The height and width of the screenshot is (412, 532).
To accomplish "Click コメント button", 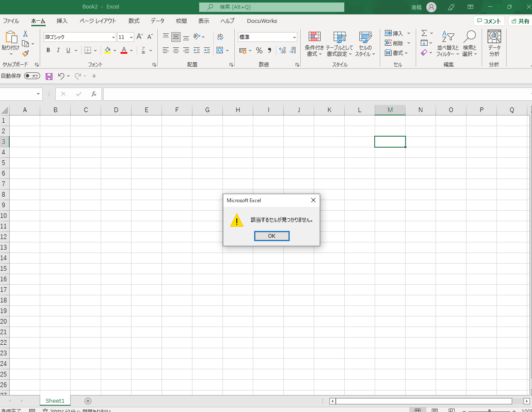I will [489, 21].
